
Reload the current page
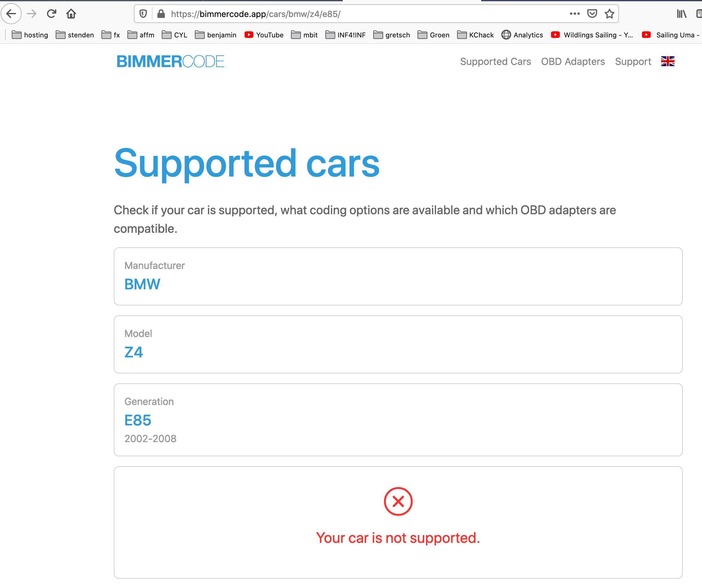51,14
